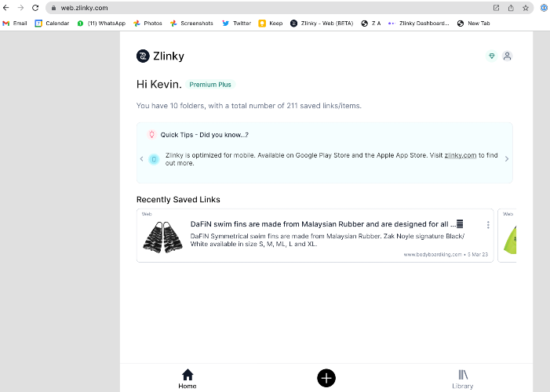Viewport: 550px width, 392px height.
Task: Open the Email bookmark
Action: click(x=15, y=24)
